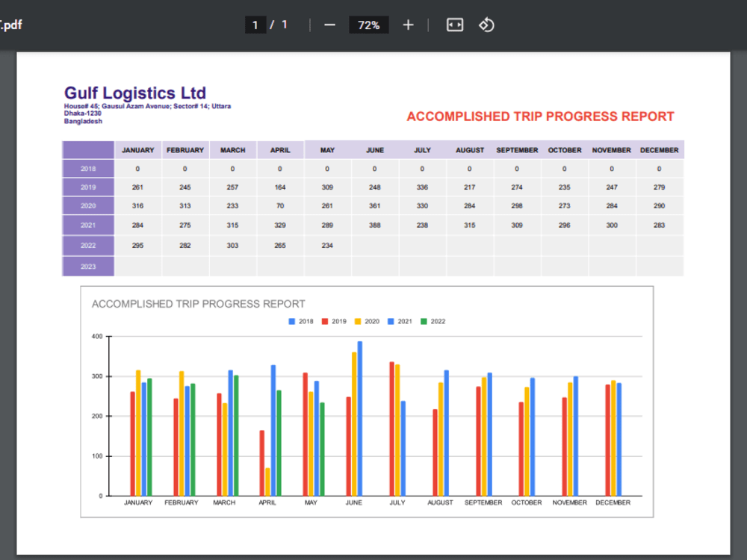
Task: Click the NOVEMBER column header in table
Action: pyautogui.click(x=612, y=150)
